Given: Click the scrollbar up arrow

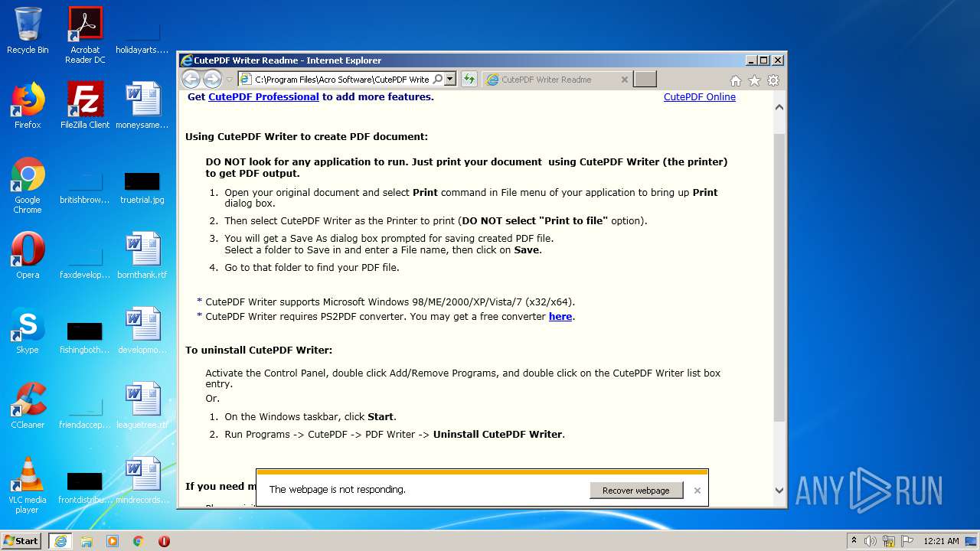Looking at the screenshot, I should point(779,107).
